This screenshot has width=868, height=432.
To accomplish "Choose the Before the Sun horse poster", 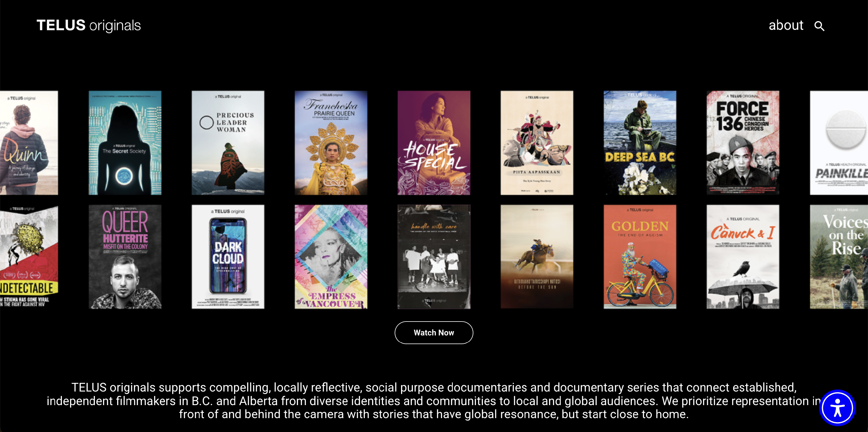I will pos(536,257).
